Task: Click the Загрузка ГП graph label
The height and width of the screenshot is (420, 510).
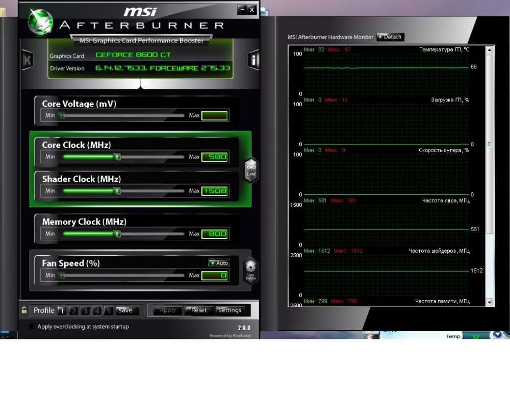Action: pos(450,100)
